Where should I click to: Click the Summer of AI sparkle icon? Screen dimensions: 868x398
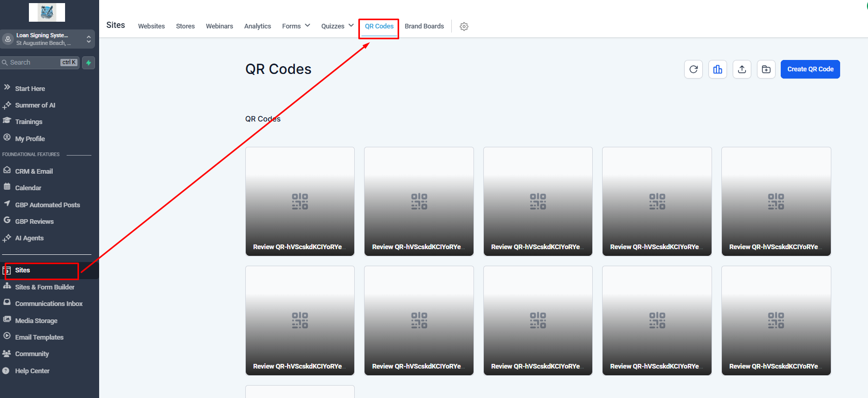click(x=7, y=105)
